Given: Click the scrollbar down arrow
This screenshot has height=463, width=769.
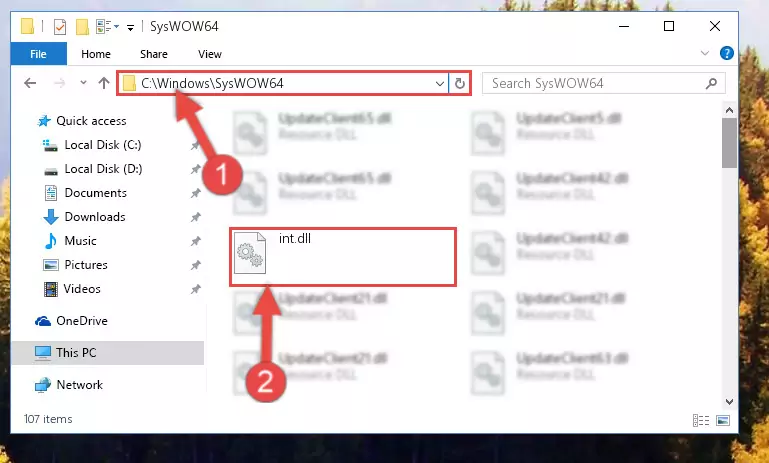Looking at the screenshot, I should click(729, 402).
